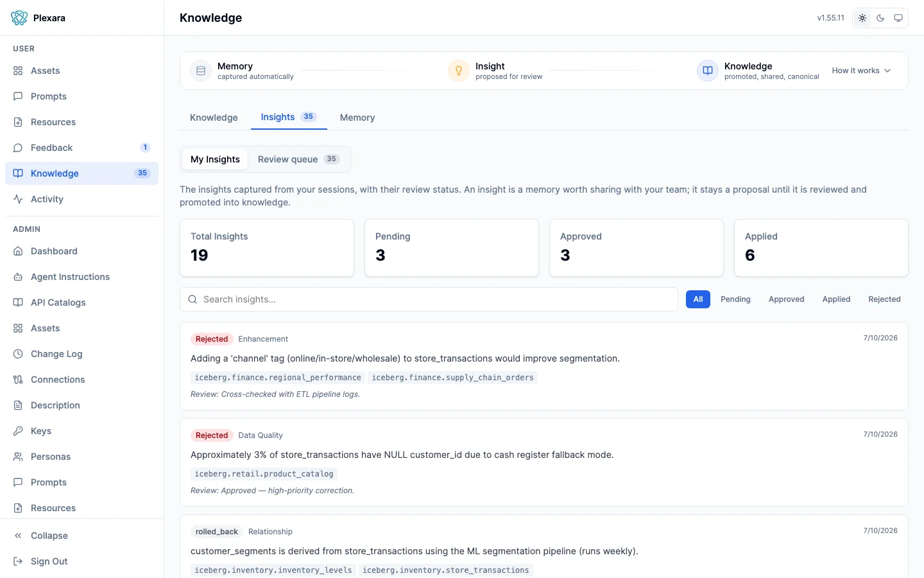The image size is (924, 578).
Task: Filter insights by Approved
Action: (787, 299)
